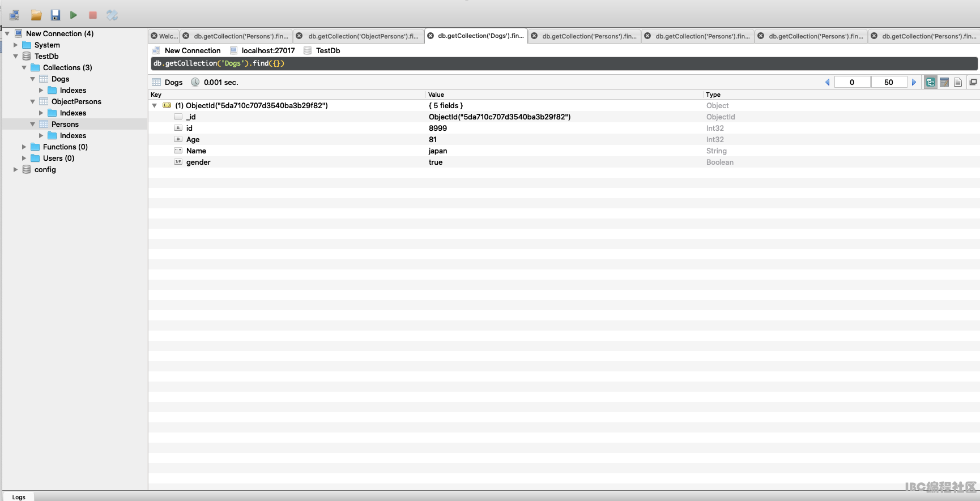Screen dimensions: 980x501
Task: Open the Logs tab at the bottom
Action: coord(19,497)
